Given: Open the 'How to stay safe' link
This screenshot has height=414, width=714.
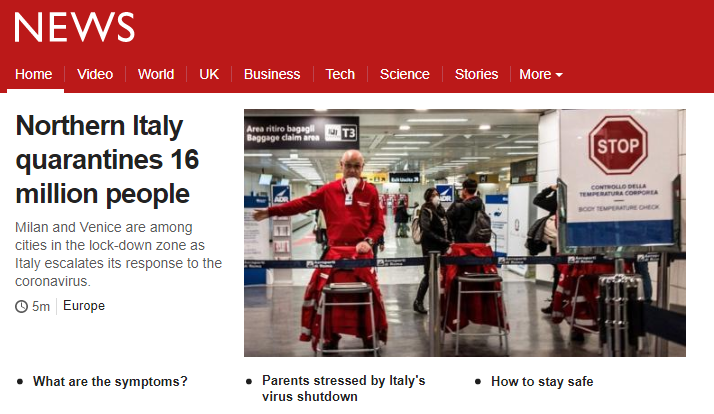Looking at the screenshot, I should click(x=542, y=381).
